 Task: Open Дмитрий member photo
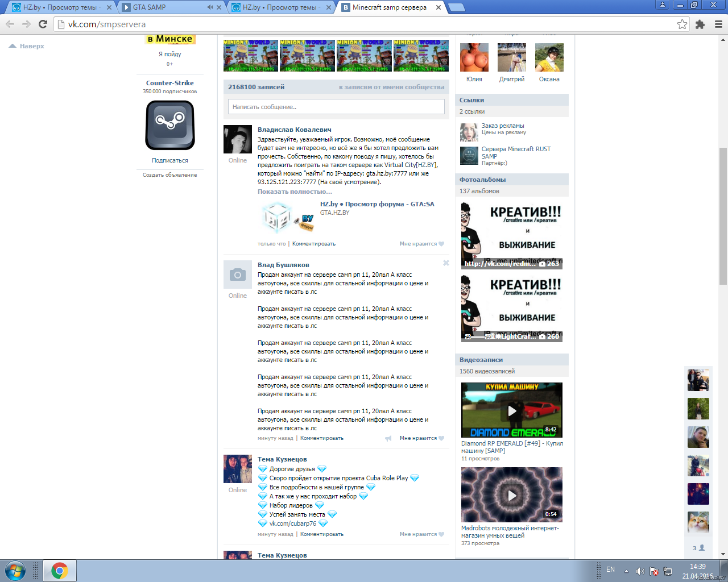pyautogui.click(x=512, y=57)
